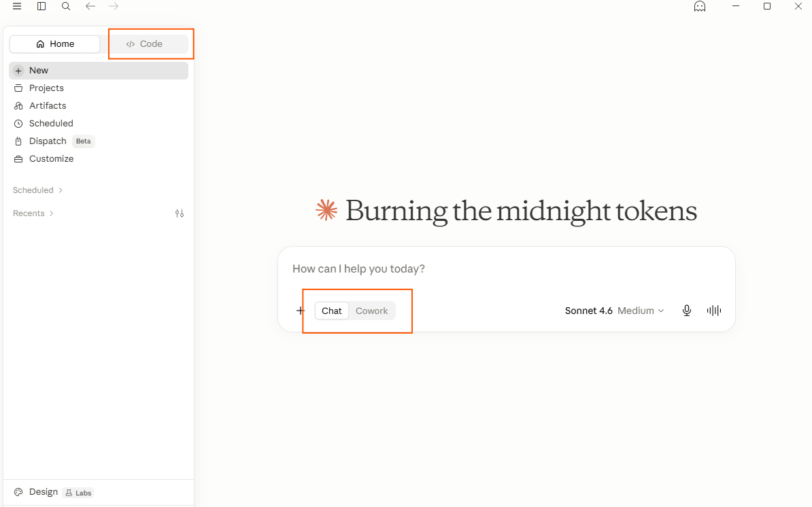Image resolution: width=812 pixels, height=507 pixels.
Task: Add attachment with the plus icon
Action: 301,311
